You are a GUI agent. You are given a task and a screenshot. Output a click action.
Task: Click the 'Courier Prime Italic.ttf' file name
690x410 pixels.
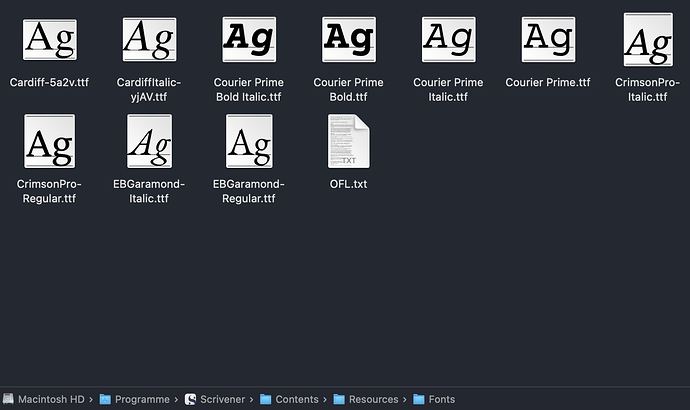click(448, 89)
